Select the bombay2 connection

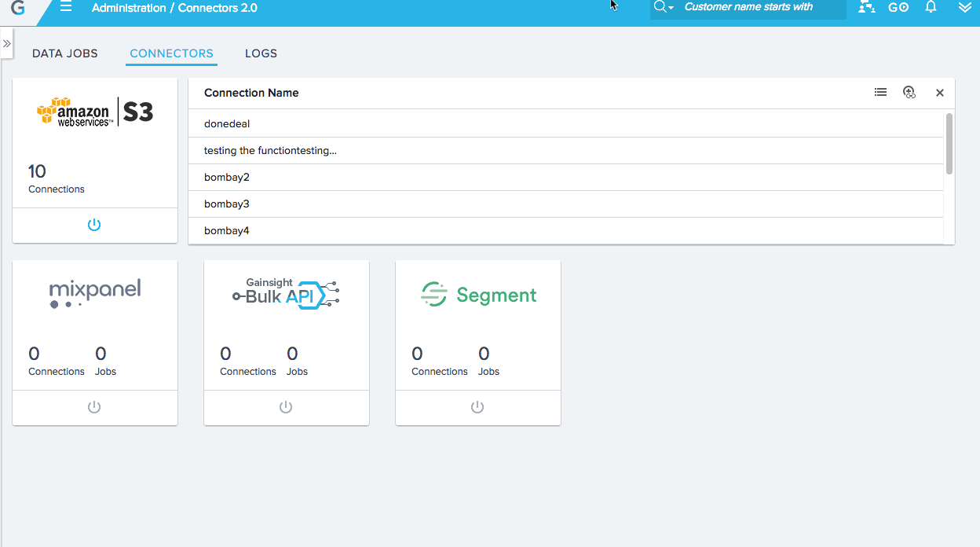point(565,178)
